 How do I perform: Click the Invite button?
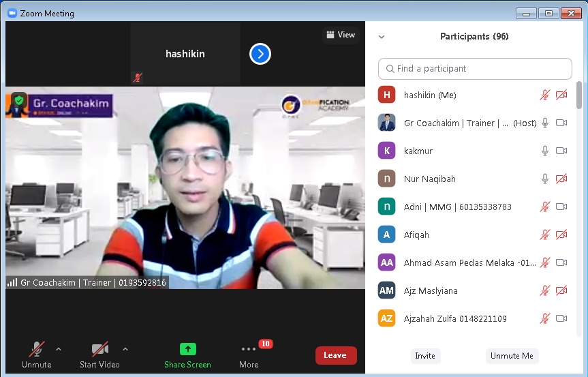(x=425, y=356)
